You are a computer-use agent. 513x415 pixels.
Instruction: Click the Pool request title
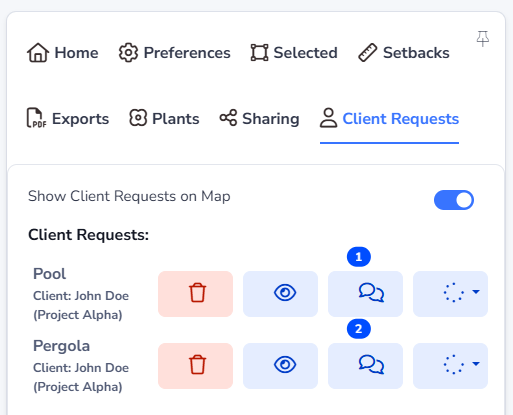(49, 274)
